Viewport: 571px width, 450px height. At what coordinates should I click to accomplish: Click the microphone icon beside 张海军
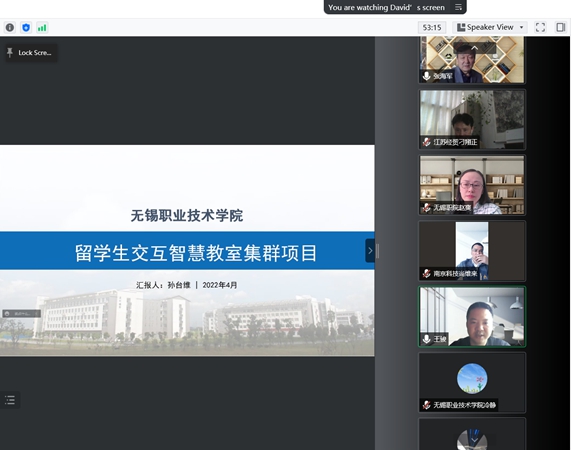tap(426, 76)
